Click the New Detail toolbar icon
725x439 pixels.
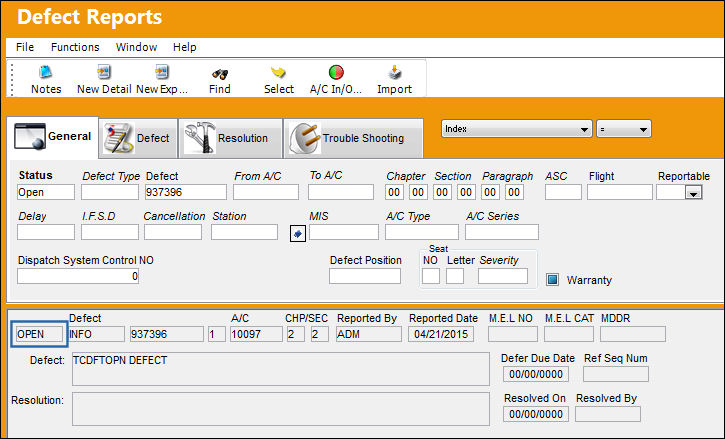pyautogui.click(x=104, y=73)
